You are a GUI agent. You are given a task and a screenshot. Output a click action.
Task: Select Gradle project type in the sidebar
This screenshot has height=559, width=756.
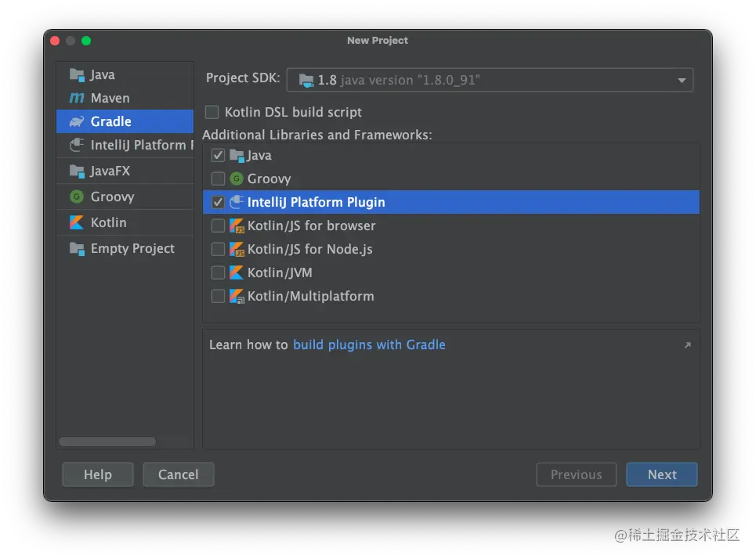[x=125, y=121]
